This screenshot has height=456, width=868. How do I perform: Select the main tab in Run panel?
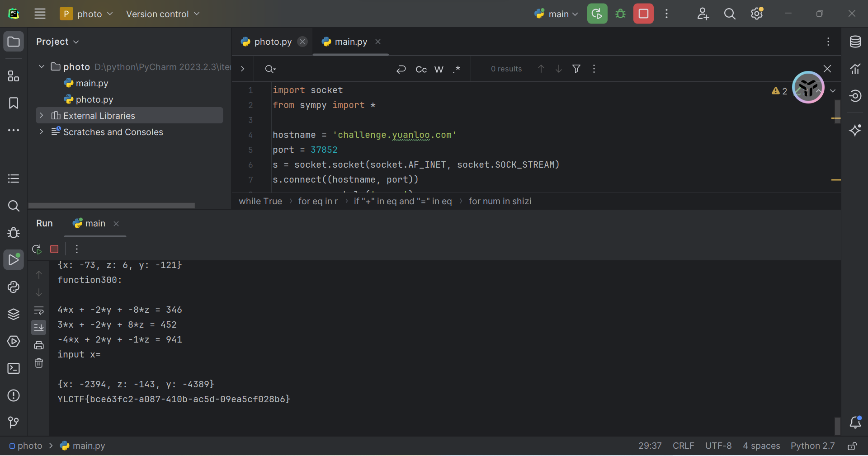tap(95, 223)
